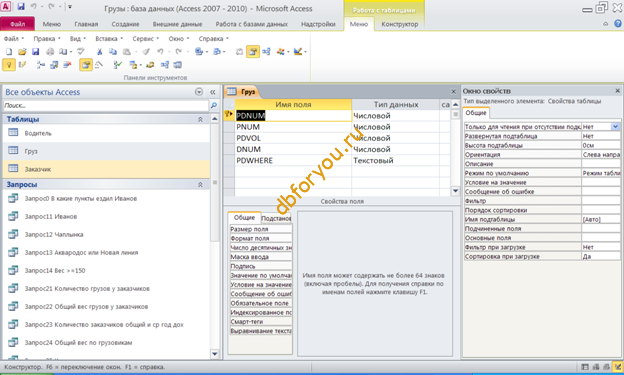This screenshot has width=624, height=375.
Task: Select the Заказчик table
Action: tap(106, 169)
